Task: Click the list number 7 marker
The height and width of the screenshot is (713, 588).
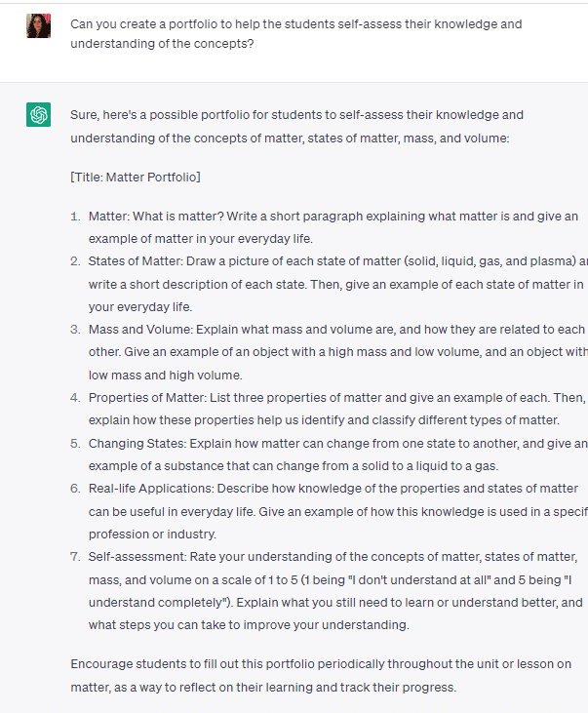Action: [x=75, y=557]
